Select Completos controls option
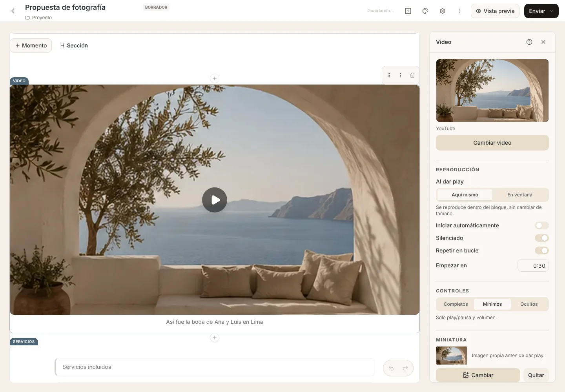 (456, 304)
